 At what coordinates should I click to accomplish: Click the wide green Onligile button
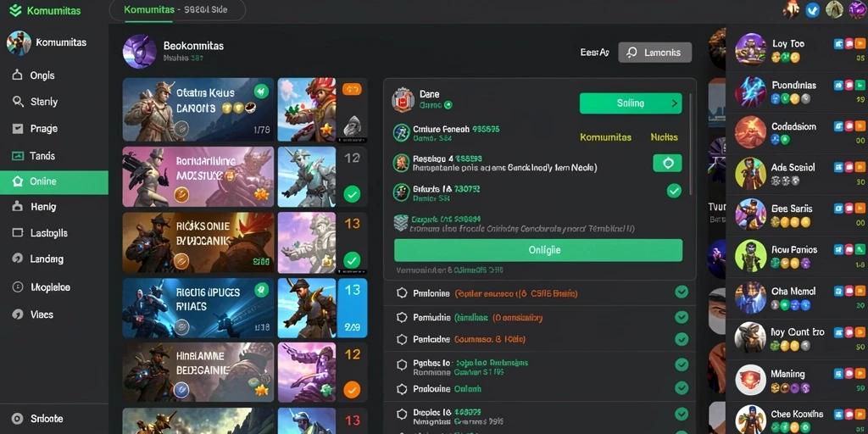(538, 250)
